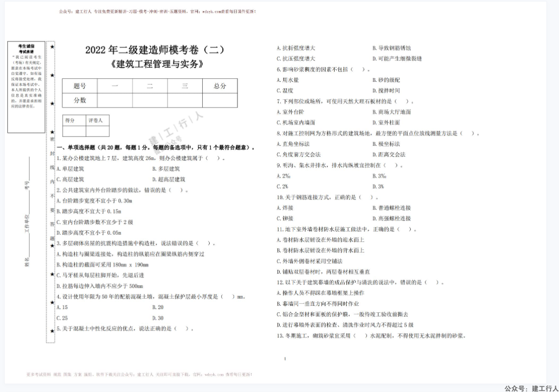Screen dimensions: 559x392
Task: Click the subtitle '《建筑工程管理与实务》'
Action: [x=157, y=64]
